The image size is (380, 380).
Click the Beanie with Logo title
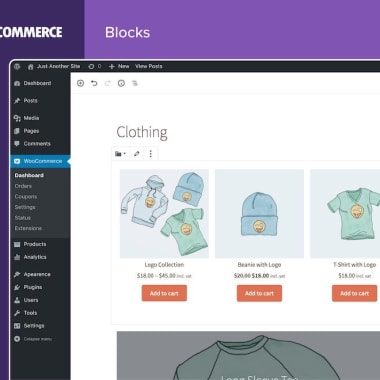[x=259, y=265]
